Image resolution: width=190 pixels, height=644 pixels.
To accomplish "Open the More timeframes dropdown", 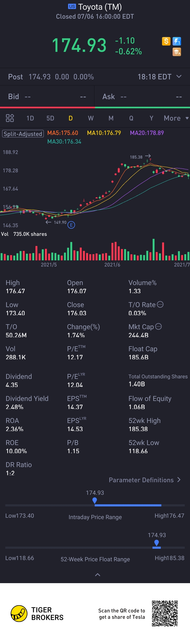I will coord(176,118).
